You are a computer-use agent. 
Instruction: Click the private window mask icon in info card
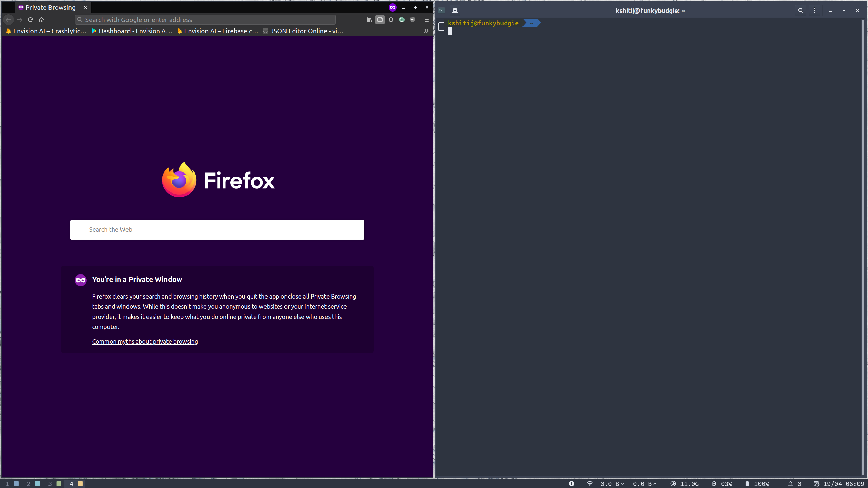click(x=81, y=280)
